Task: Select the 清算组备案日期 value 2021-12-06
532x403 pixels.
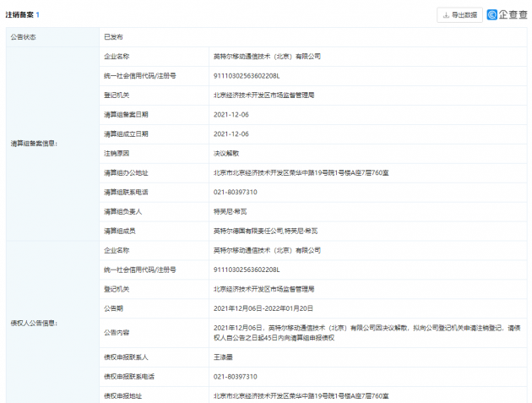Action: pos(231,115)
